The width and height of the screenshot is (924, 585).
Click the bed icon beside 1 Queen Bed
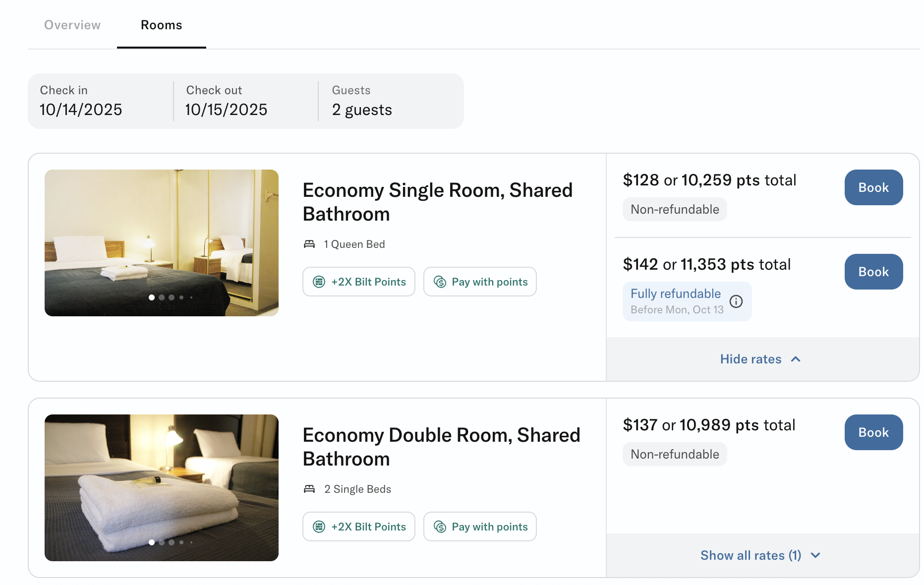tap(309, 243)
